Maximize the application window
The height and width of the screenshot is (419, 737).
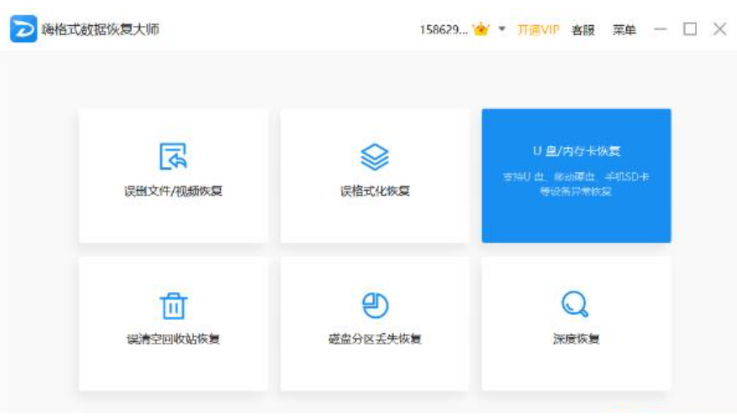(x=689, y=29)
